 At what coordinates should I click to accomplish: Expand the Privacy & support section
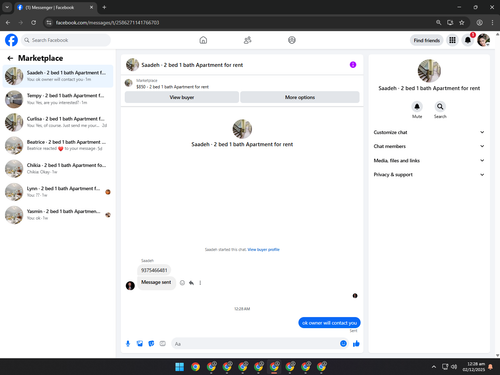click(429, 175)
